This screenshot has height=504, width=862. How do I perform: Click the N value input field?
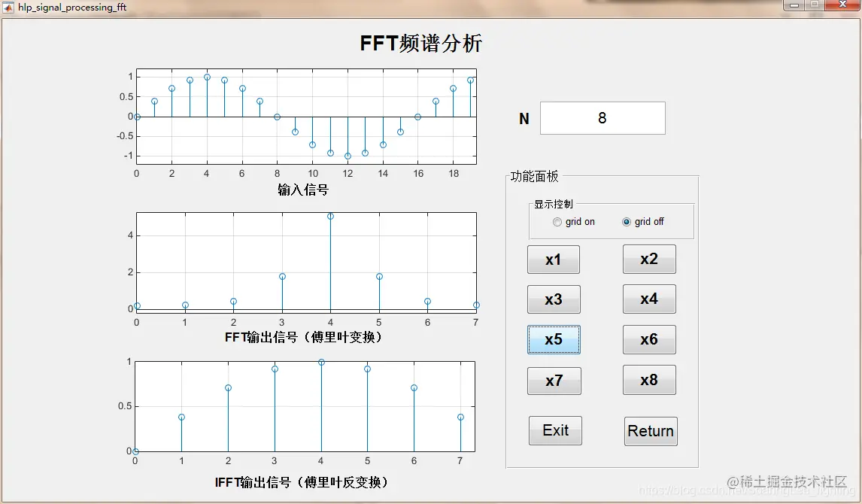602,118
